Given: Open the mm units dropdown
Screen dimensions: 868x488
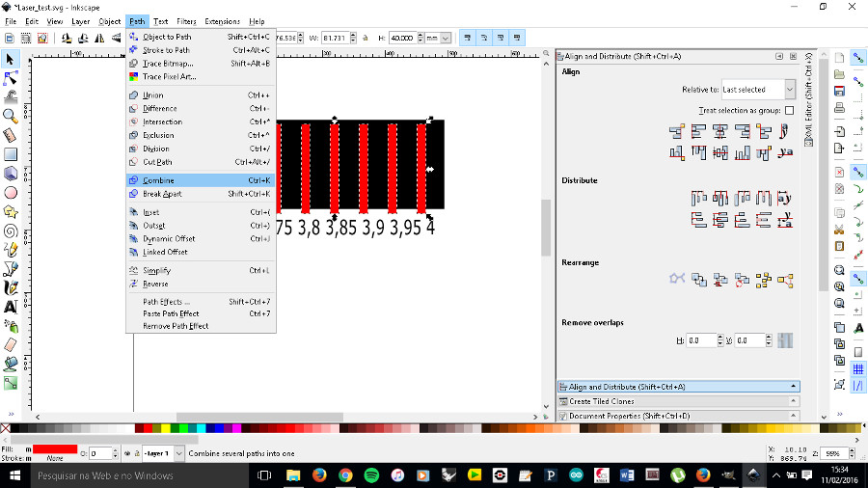Looking at the screenshot, I should point(438,39).
